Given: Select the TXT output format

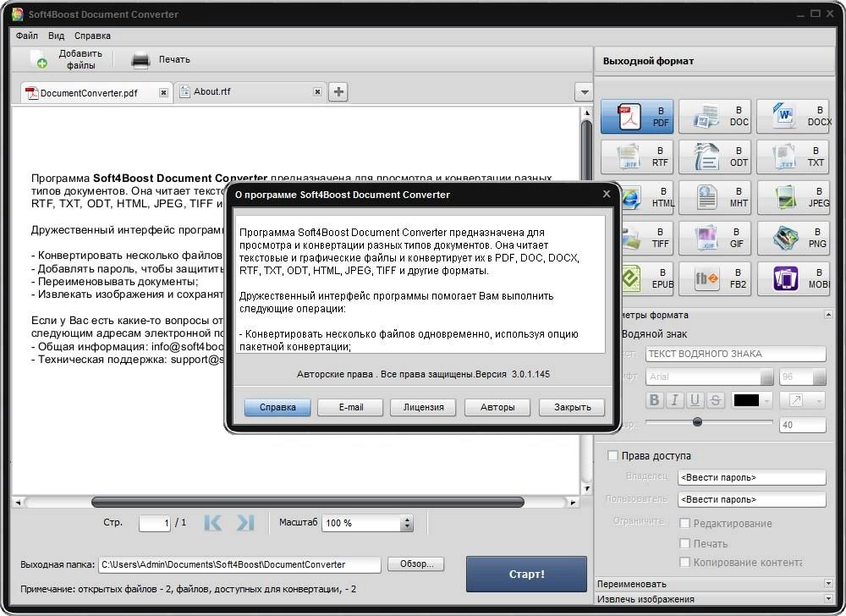Looking at the screenshot, I should (x=794, y=157).
